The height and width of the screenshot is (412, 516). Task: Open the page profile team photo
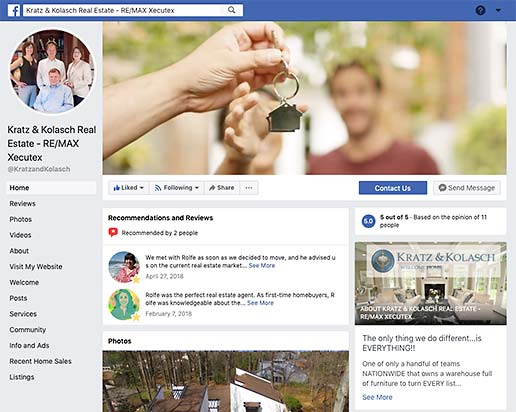coord(52,71)
